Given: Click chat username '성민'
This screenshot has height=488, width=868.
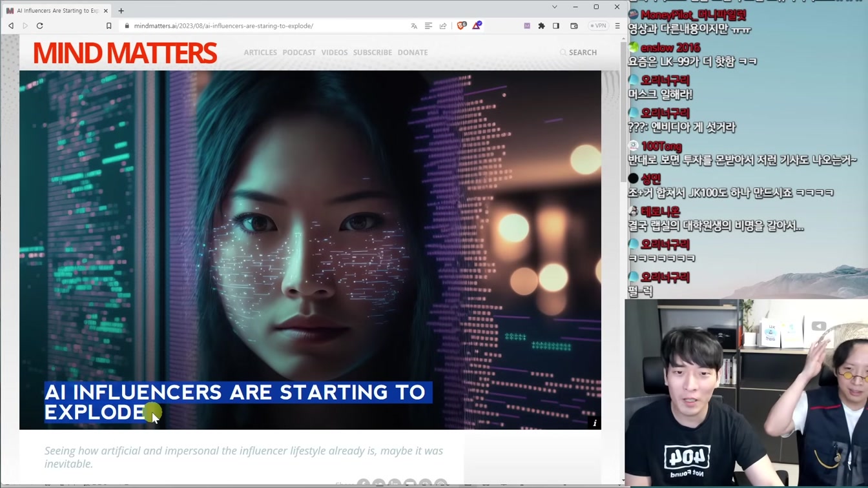Looking at the screenshot, I should click(x=651, y=179).
